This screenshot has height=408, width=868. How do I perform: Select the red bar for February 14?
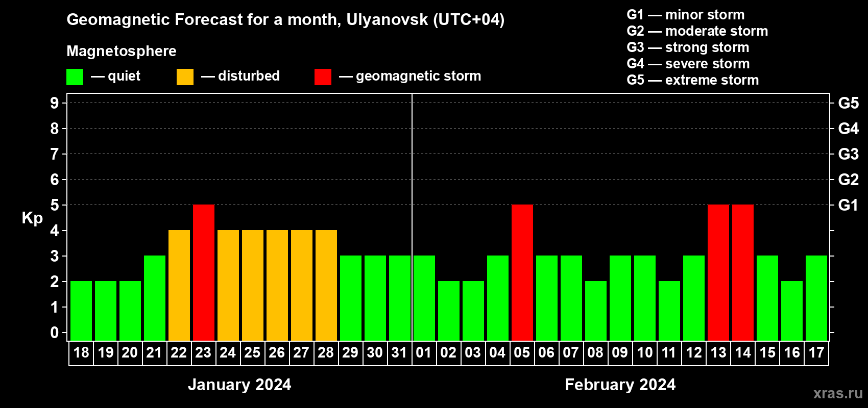tap(743, 272)
